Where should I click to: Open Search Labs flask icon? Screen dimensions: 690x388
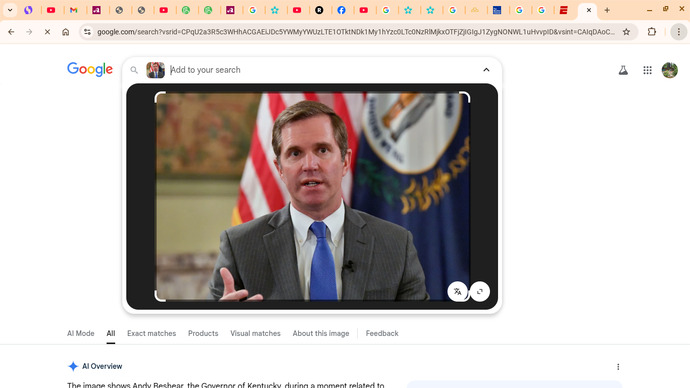point(623,70)
